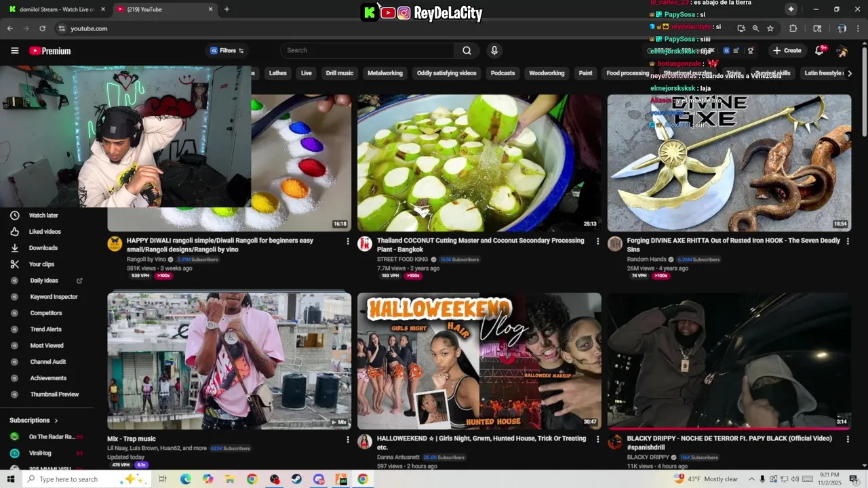
Task: Open a new browser tab
Action: pyautogui.click(x=226, y=9)
